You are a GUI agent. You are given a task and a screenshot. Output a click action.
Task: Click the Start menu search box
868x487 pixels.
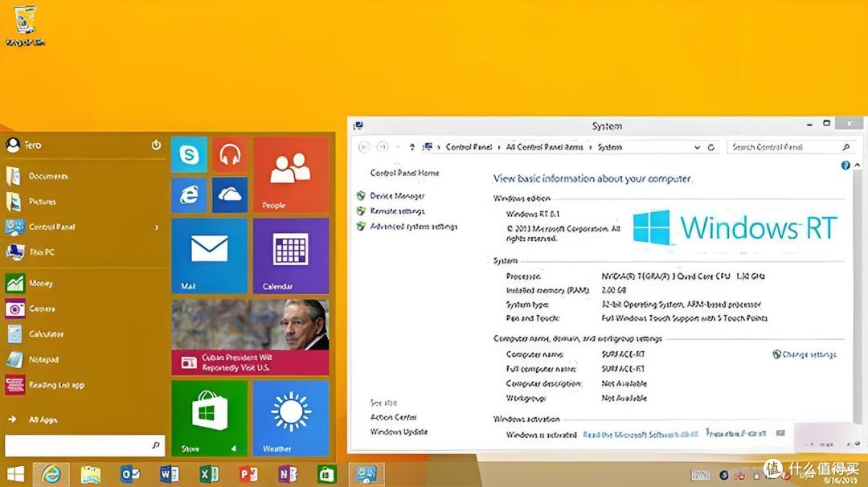pyautogui.click(x=84, y=445)
